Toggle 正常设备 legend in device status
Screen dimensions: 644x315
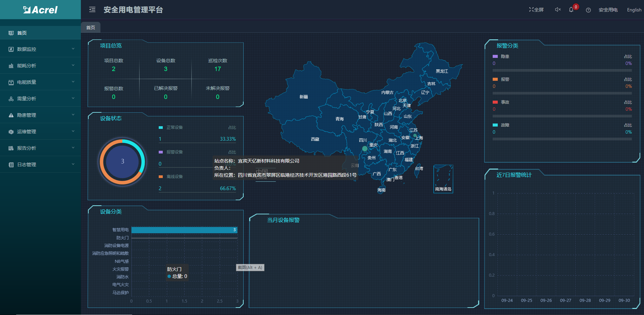point(171,128)
